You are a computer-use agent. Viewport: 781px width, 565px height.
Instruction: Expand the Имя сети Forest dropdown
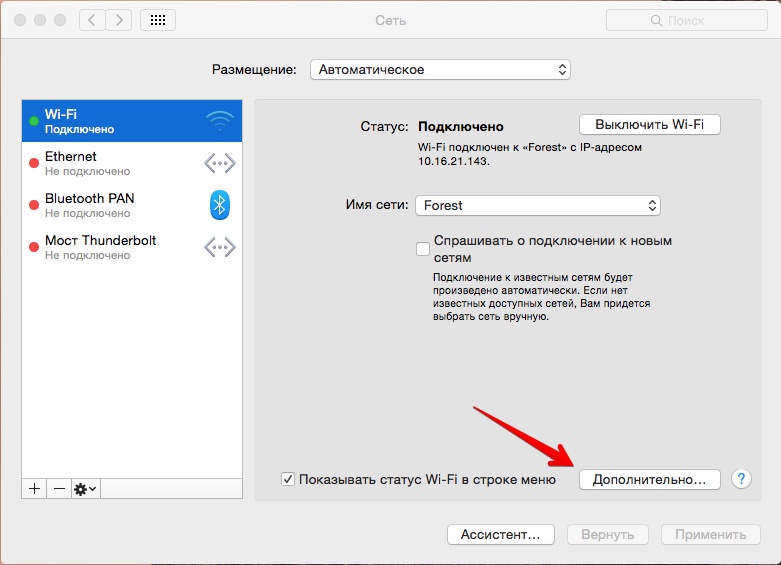[538, 205]
